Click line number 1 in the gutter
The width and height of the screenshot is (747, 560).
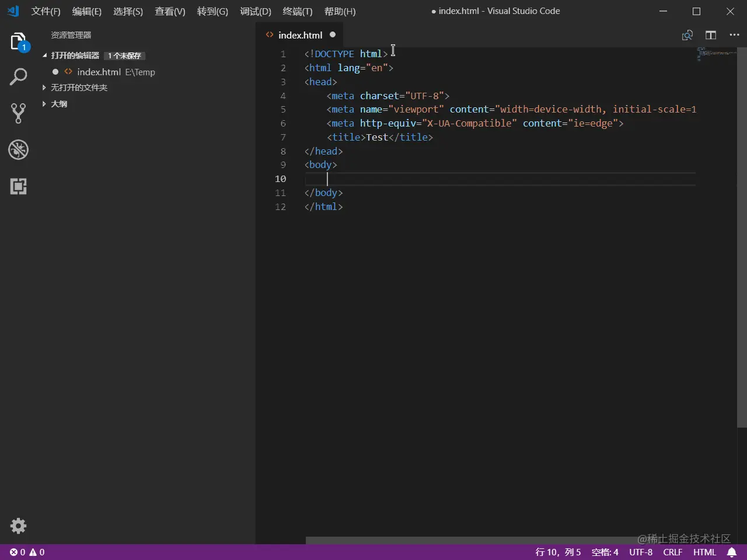283,54
